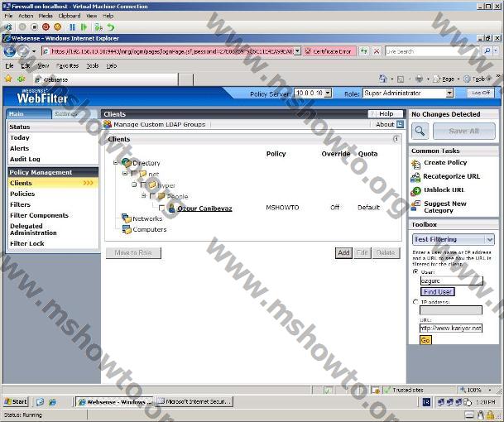
Task: Click Add to Favorites icon
Action: (x=22, y=79)
